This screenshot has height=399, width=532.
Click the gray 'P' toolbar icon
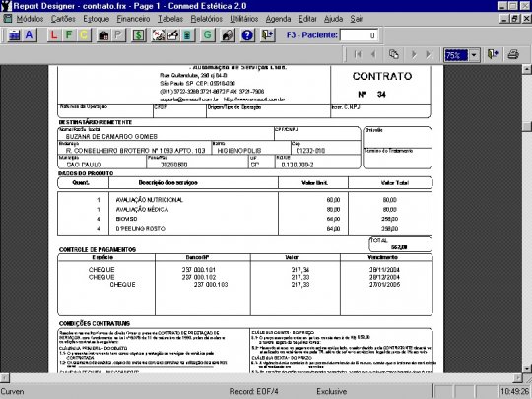[x=118, y=34]
